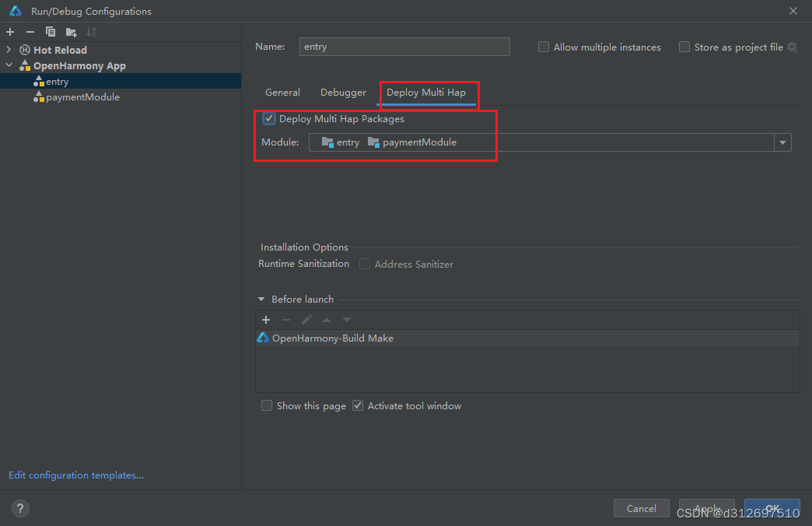Collapse the Before launch section

click(x=261, y=299)
